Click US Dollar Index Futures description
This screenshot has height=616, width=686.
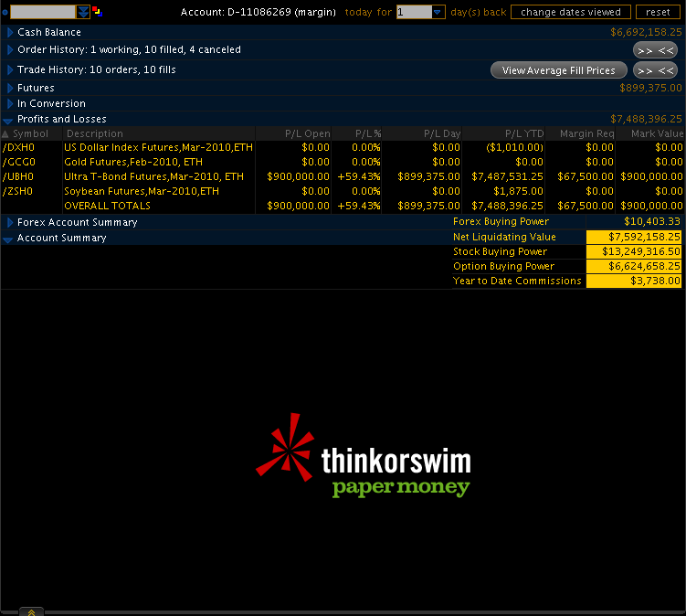(158, 147)
